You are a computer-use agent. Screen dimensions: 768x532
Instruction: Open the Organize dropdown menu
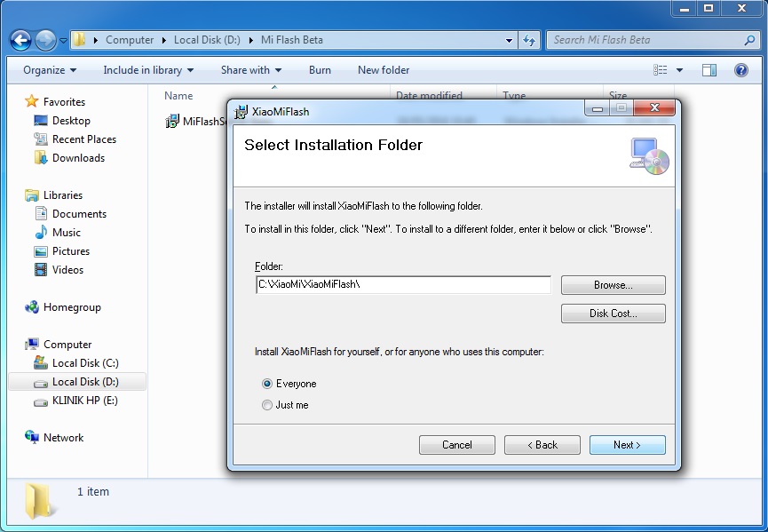(x=49, y=69)
